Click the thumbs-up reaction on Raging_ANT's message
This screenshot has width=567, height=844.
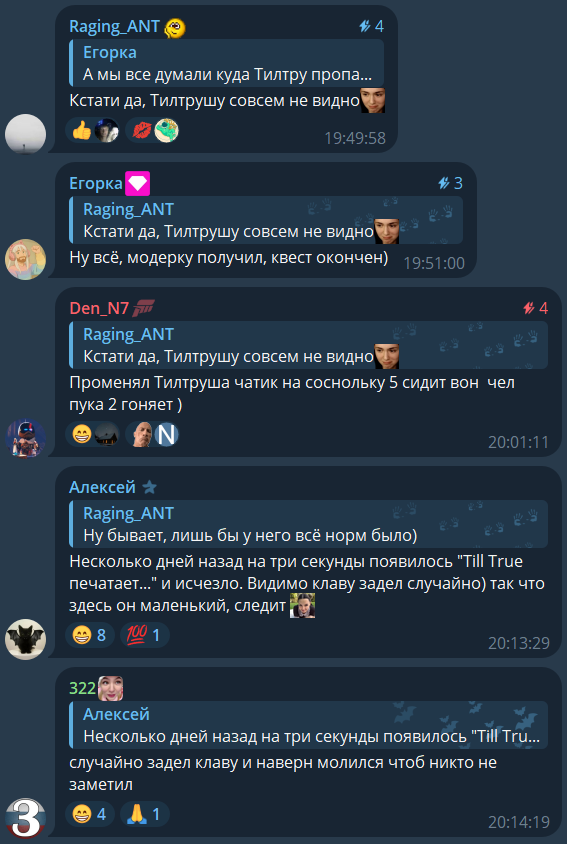pos(92,130)
